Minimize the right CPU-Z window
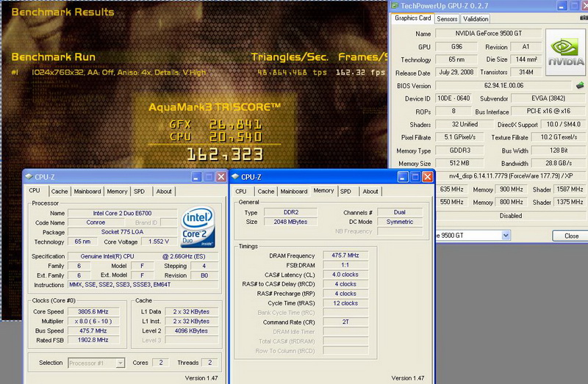Viewport: 588px width, 384px height. coord(402,177)
